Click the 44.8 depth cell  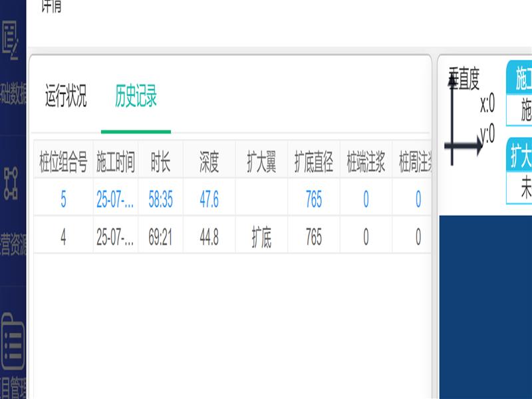209,238
